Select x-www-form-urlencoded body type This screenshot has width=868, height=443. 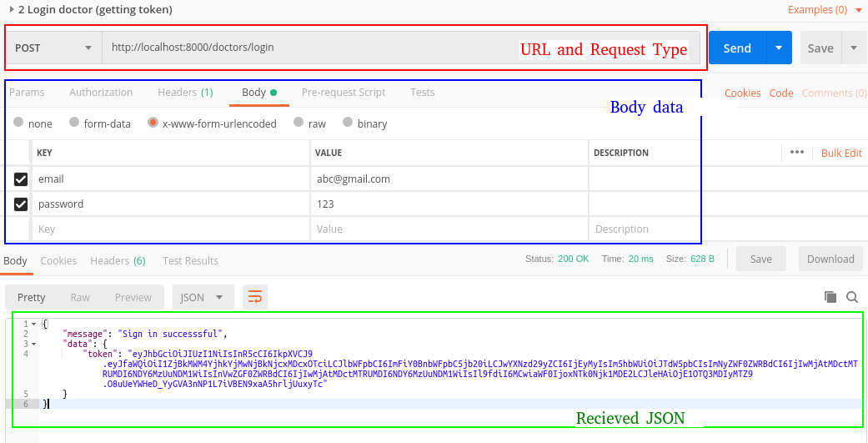tap(153, 123)
